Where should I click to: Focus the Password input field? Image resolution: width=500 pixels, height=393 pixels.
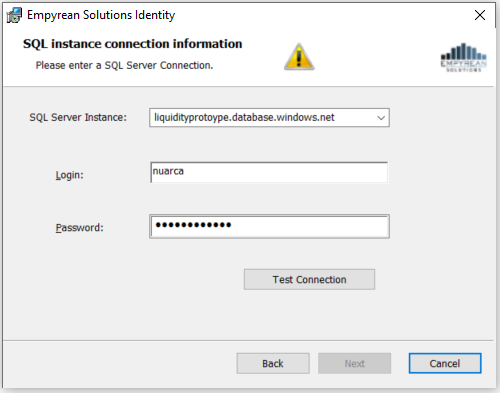pos(269,226)
